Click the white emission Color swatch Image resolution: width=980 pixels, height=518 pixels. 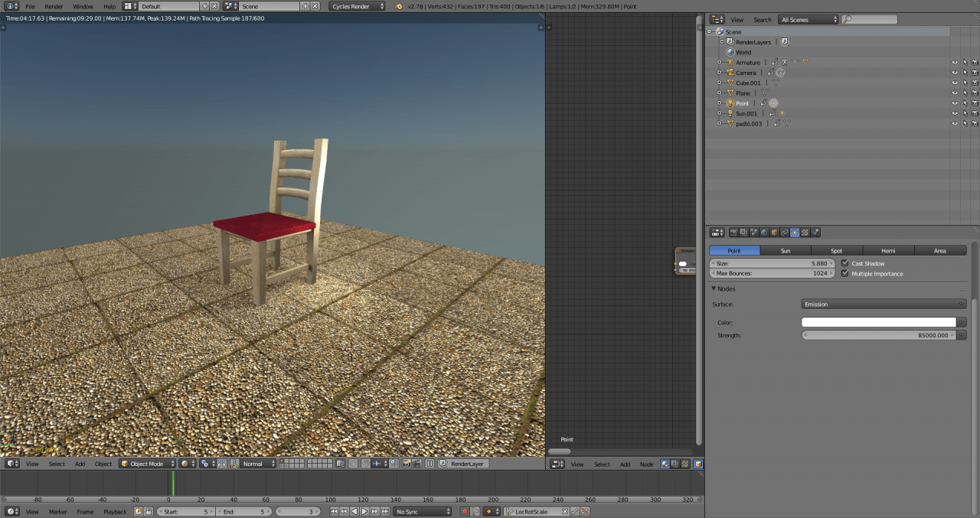[878, 322]
